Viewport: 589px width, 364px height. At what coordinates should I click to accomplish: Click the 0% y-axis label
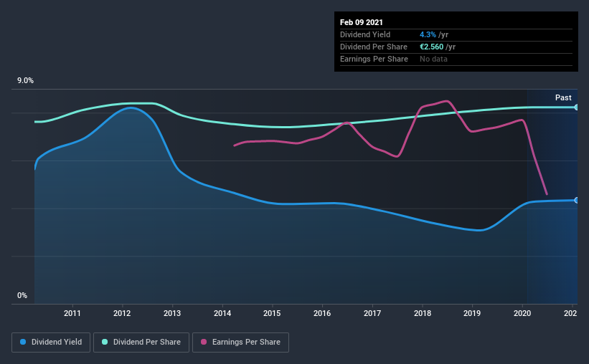coord(22,296)
